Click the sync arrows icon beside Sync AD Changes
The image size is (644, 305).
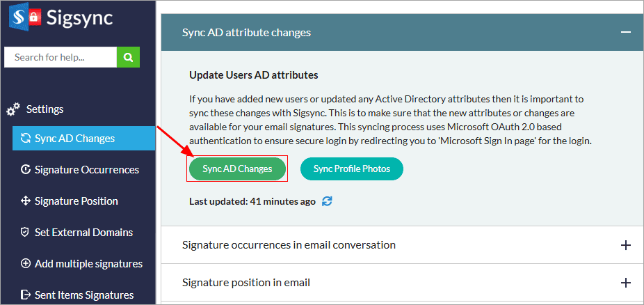tap(26, 139)
